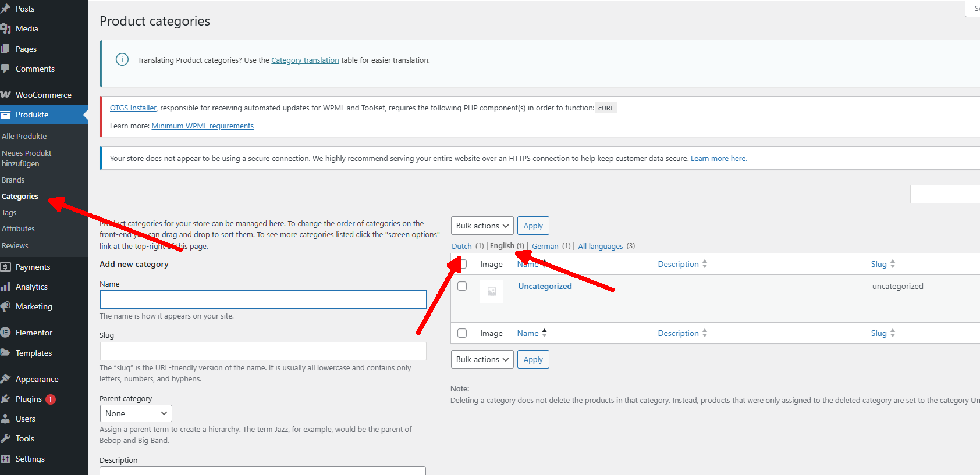Click the WooCommerce logo icon
The width and height of the screenshot is (980, 475).
coord(5,95)
